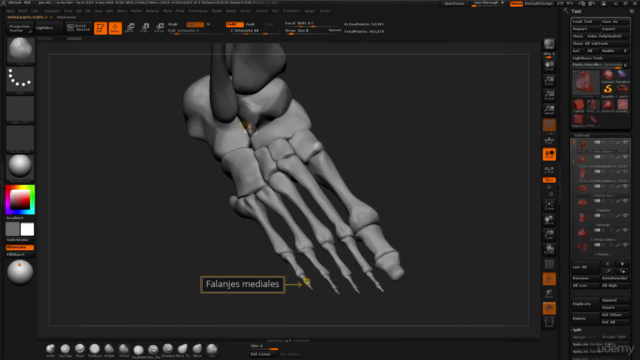Viewport: 640px width, 360px height.
Task: Select the SimpleBrush S tool thumbnail
Action: pyautogui.click(x=608, y=89)
